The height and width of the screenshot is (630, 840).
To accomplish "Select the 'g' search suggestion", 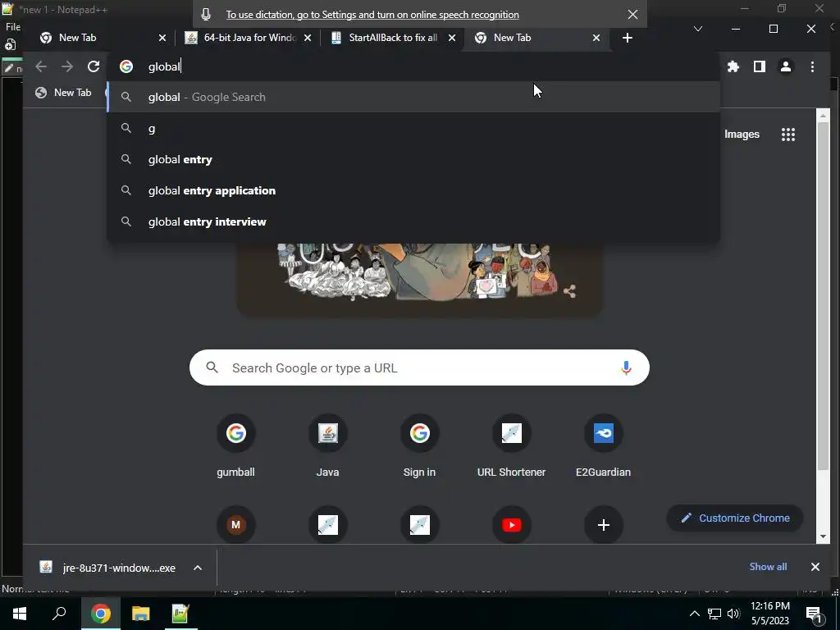I will (413, 129).
